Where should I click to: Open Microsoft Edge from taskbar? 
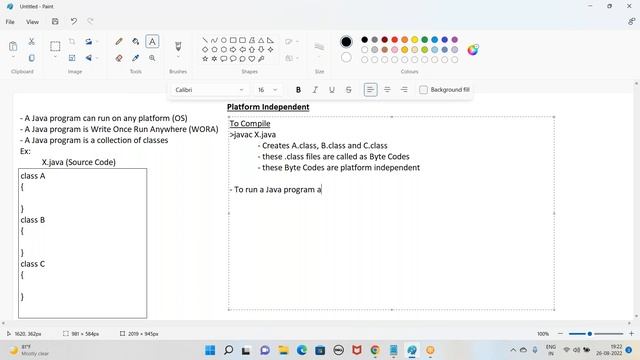coord(302,350)
